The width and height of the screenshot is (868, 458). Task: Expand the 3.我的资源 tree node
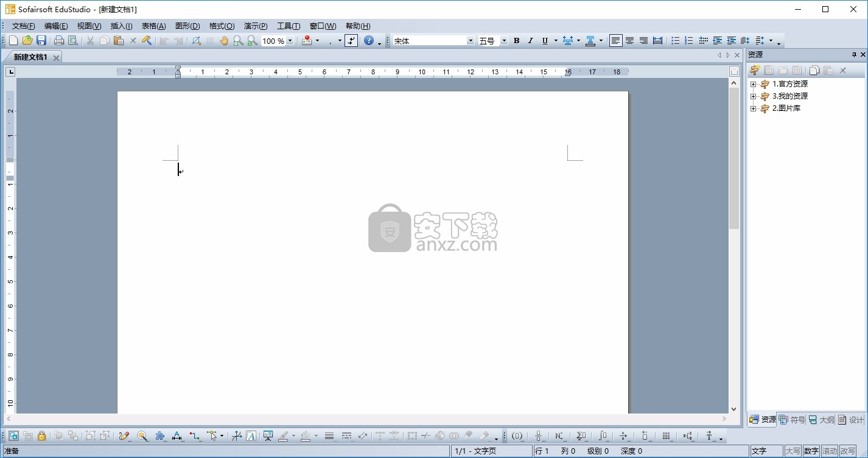click(x=754, y=96)
